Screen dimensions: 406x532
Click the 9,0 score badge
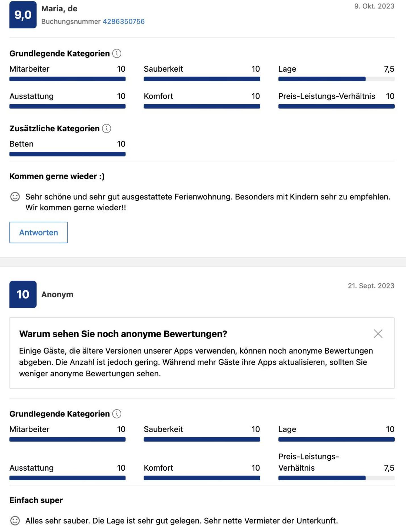23,15
